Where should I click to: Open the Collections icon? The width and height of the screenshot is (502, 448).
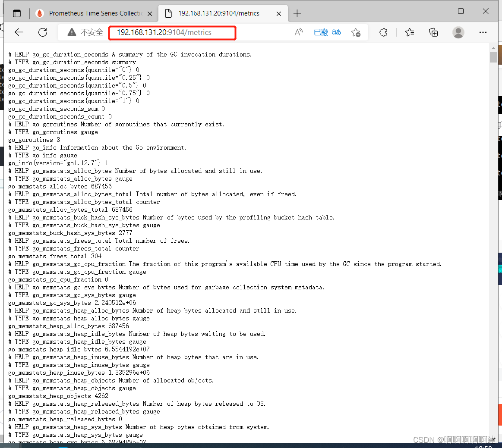pos(433,32)
